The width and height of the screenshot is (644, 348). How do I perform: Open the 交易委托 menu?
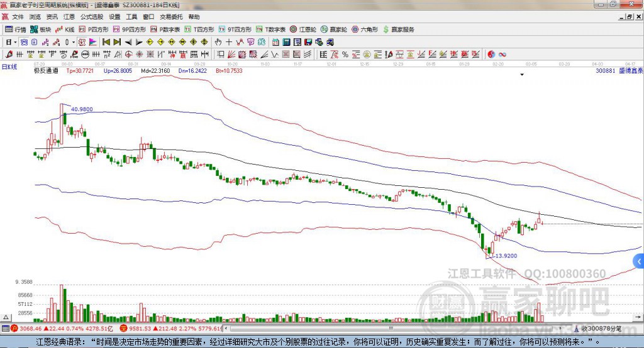click(x=171, y=17)
